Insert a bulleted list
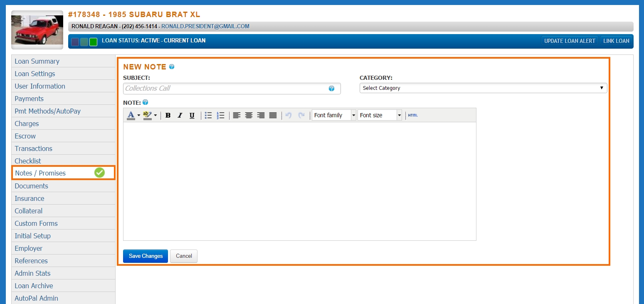This screenshot has height=304, width=644. point(209,115)
